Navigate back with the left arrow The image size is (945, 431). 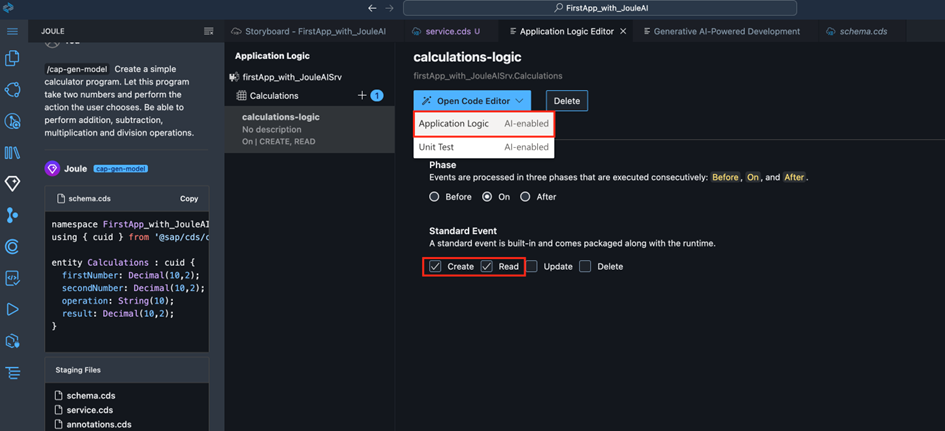tap(372, 8)
